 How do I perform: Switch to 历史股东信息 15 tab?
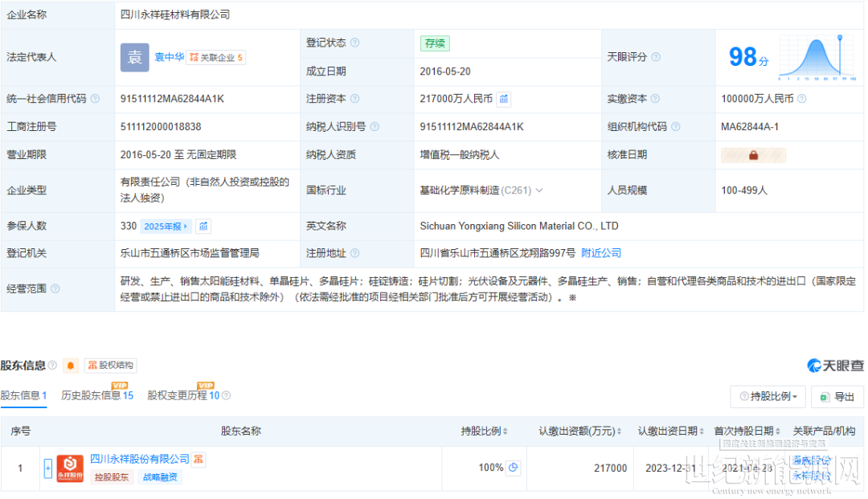(x=97, y=396)
